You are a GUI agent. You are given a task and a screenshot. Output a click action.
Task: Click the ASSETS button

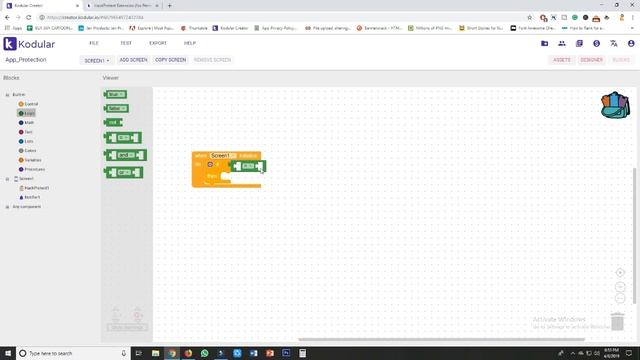pyautogui.click(x=562, y=60)
